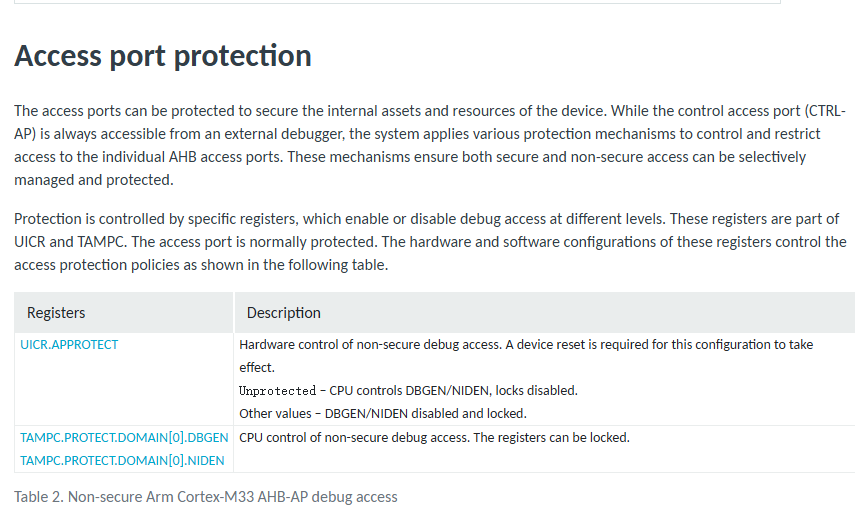This screenshot has width=855, height=522.
Task: Click the Access port protection heading
Action: click(x=163, y=56)
